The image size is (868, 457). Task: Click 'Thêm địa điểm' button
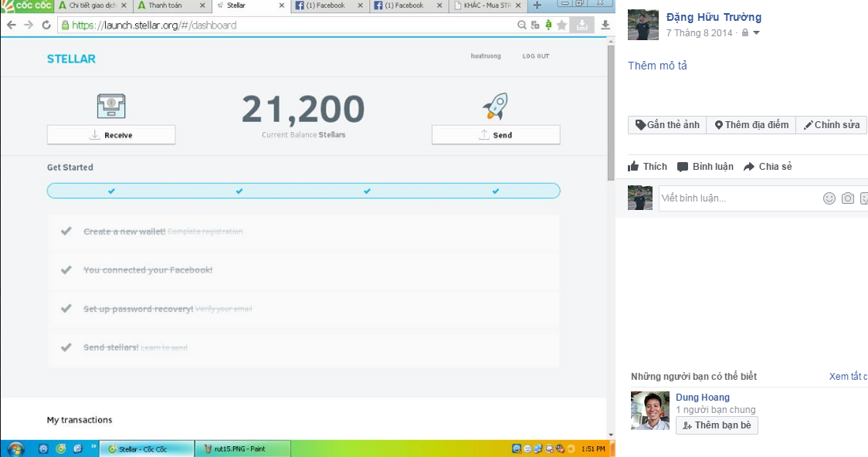click(x=751, y=125)
